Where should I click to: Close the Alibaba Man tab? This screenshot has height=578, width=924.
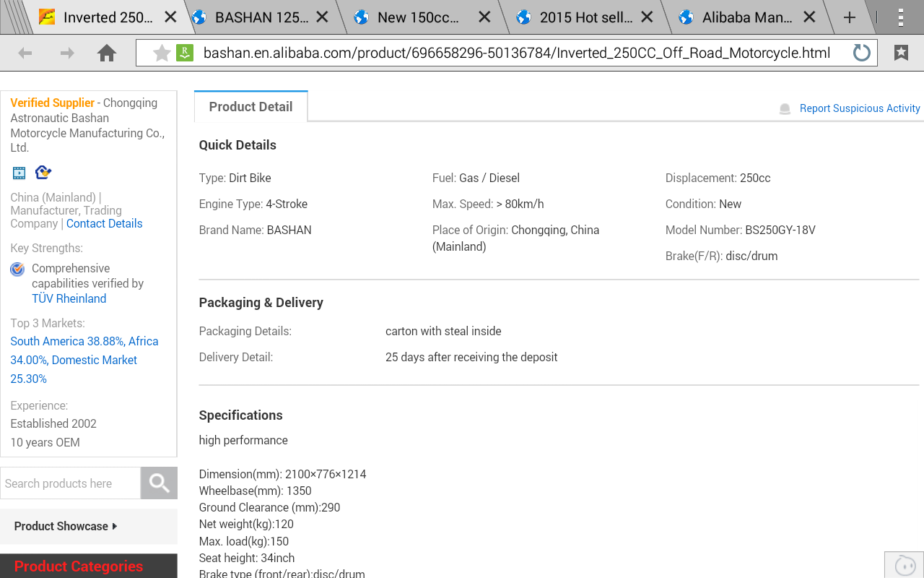point(810,17)
